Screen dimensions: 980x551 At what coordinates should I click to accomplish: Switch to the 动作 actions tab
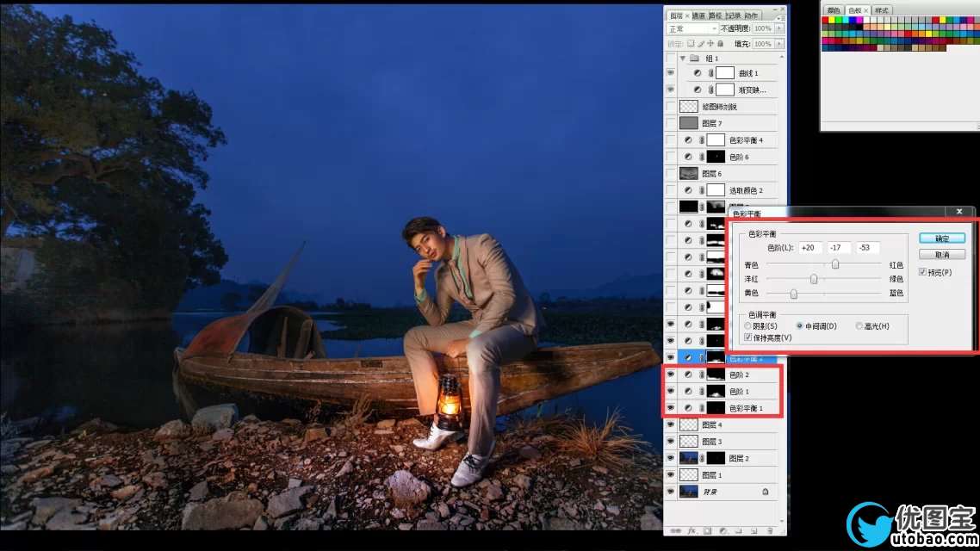pos(751,15)
